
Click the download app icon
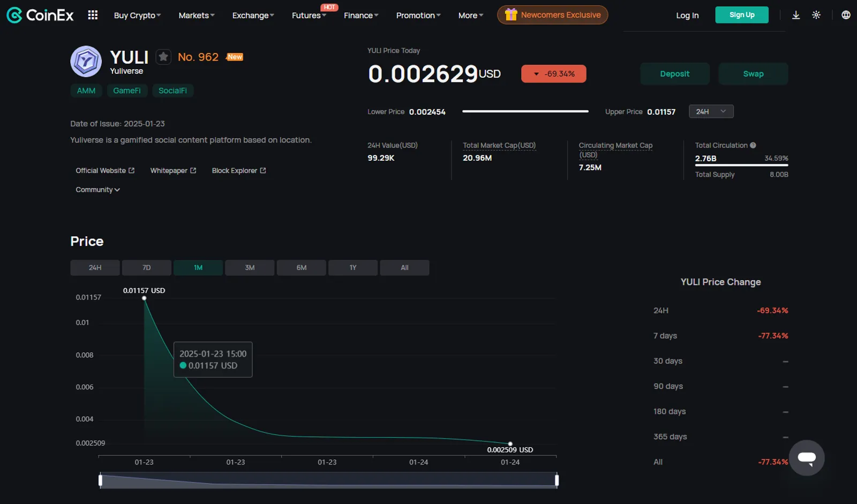[x=796, y=15]
